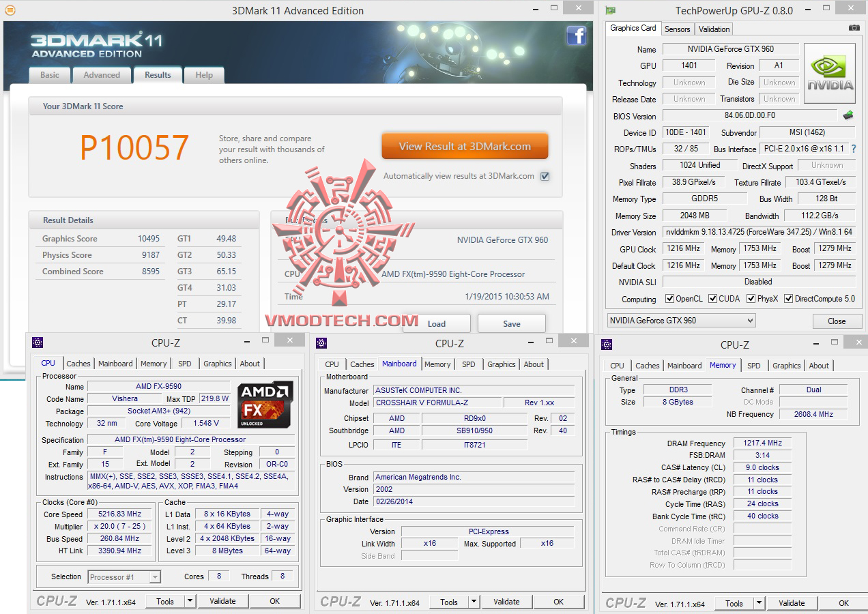
Task: Click the AMD FX logo in CPU-Z
Action: coord(266,405)
